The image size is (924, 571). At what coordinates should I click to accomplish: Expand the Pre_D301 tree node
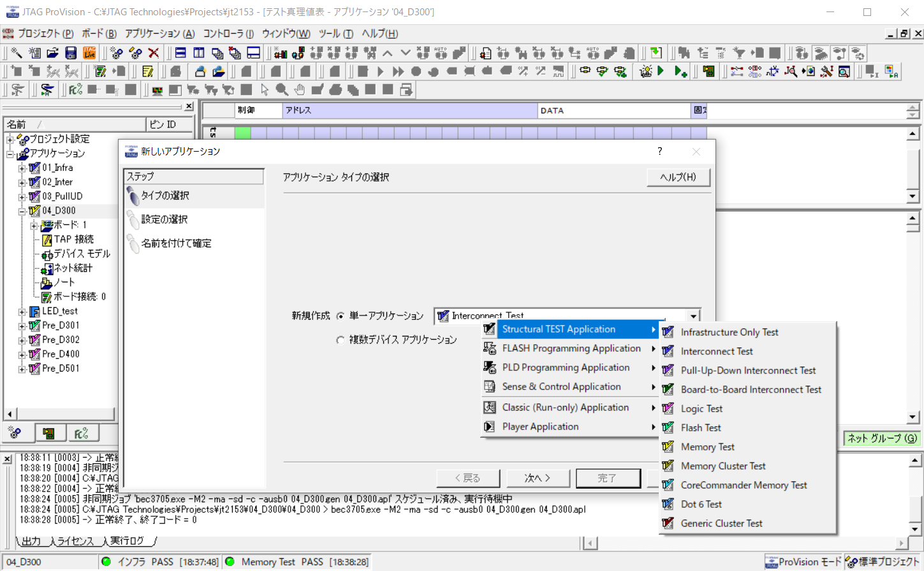coord(22,326)
